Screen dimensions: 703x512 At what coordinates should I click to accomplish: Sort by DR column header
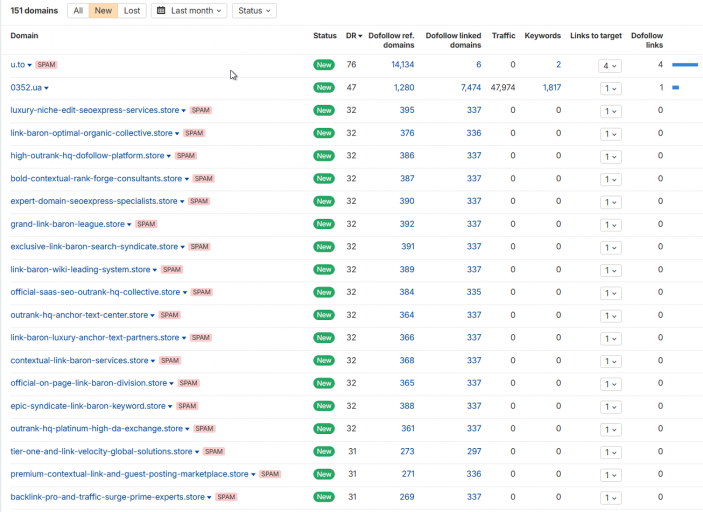click(x=354, y=36)
